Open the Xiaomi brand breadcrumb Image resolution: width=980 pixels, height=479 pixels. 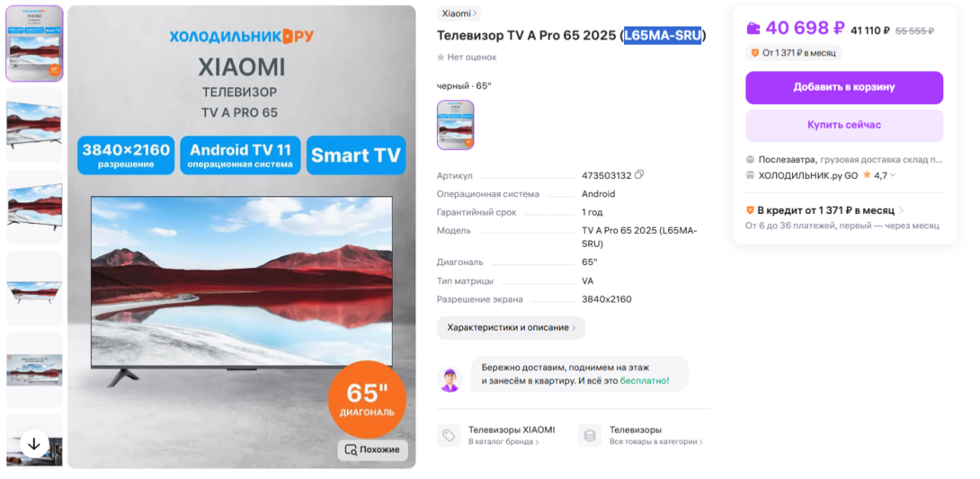point(459,13)
